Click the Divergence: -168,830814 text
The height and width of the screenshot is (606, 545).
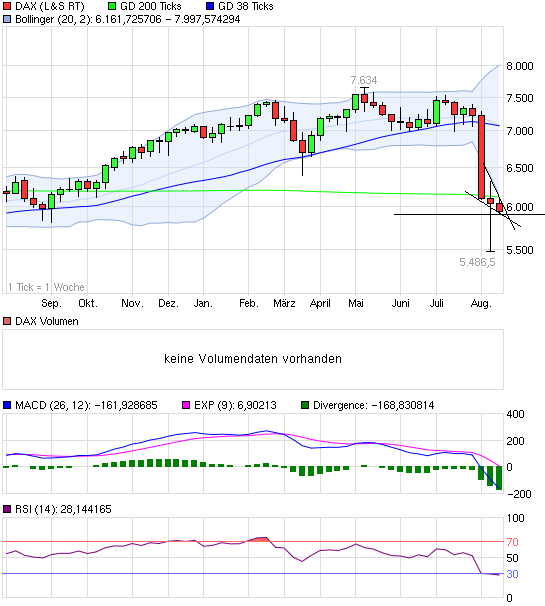pyautogui.click(x=374, y=405)
